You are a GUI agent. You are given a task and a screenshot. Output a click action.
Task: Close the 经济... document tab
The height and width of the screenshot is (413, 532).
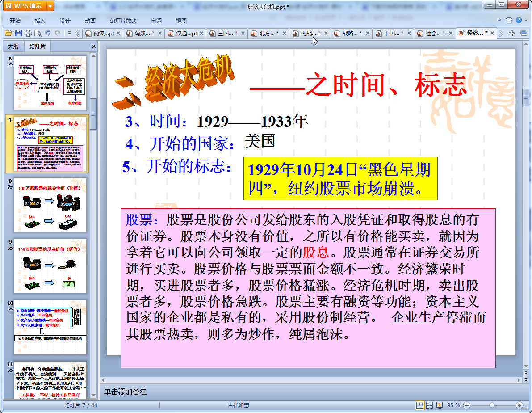492,33
